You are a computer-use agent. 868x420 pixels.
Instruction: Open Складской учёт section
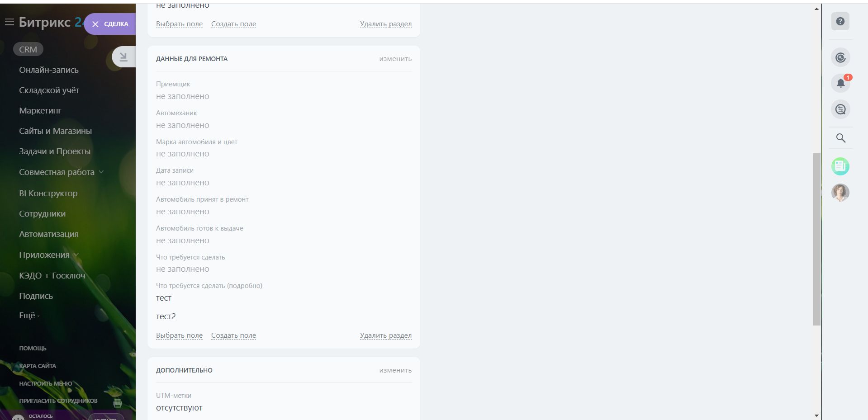point(49,90)
